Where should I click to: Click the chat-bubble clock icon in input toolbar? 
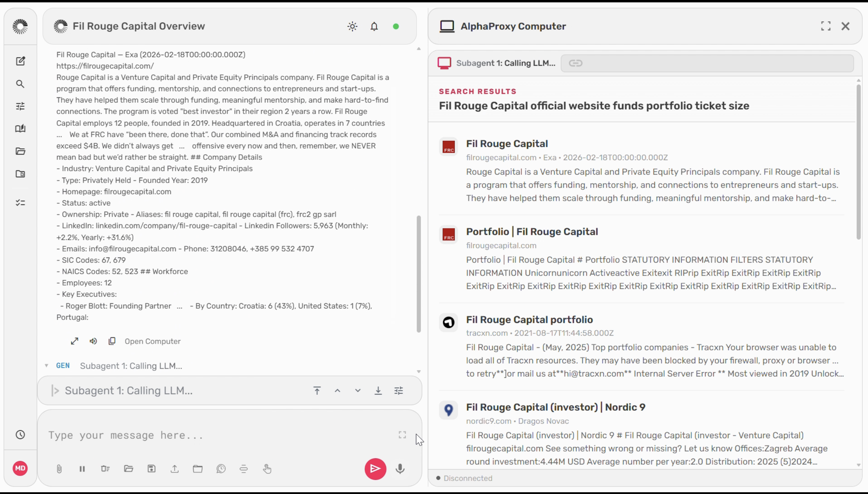221,469
